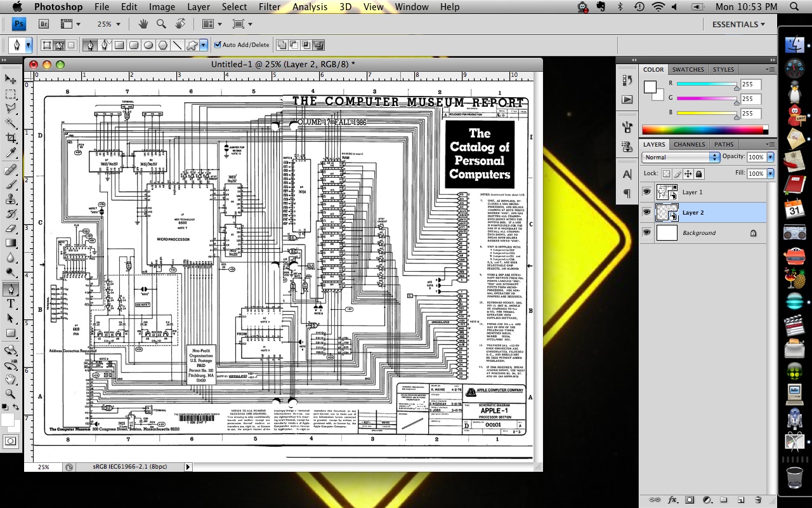The image size is (812, 508).
Task: Open the Essentials workspace switcher
Action: click(738, 24)
